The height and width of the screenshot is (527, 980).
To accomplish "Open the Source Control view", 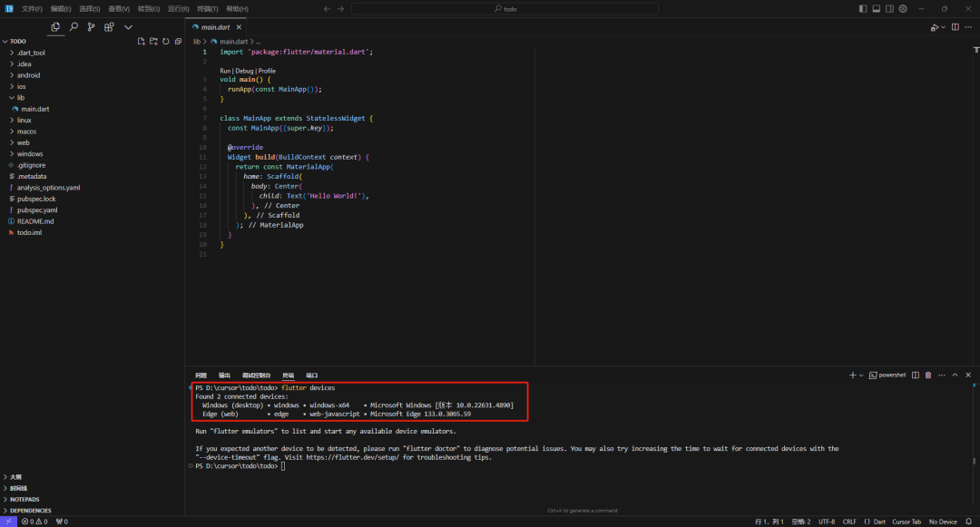I will point(91,27).
